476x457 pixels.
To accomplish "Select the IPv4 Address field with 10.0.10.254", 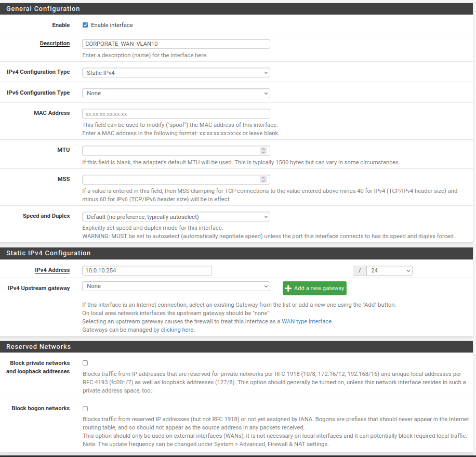I will pyautogui.click(x=147, y=270).
